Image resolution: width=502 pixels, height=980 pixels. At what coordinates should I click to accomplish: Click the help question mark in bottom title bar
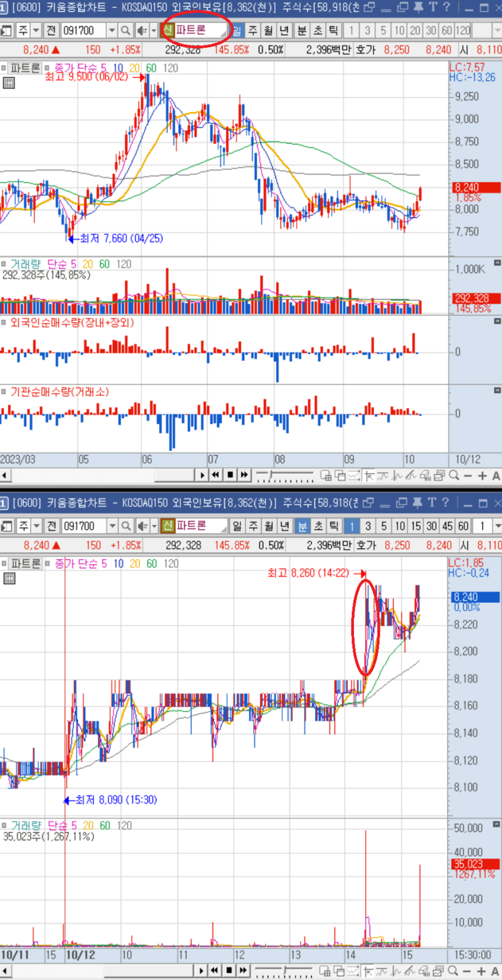point(446,503)
